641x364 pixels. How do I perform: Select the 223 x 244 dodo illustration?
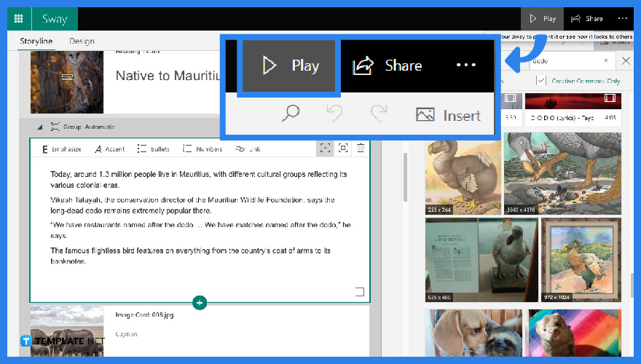pos(463,178)
